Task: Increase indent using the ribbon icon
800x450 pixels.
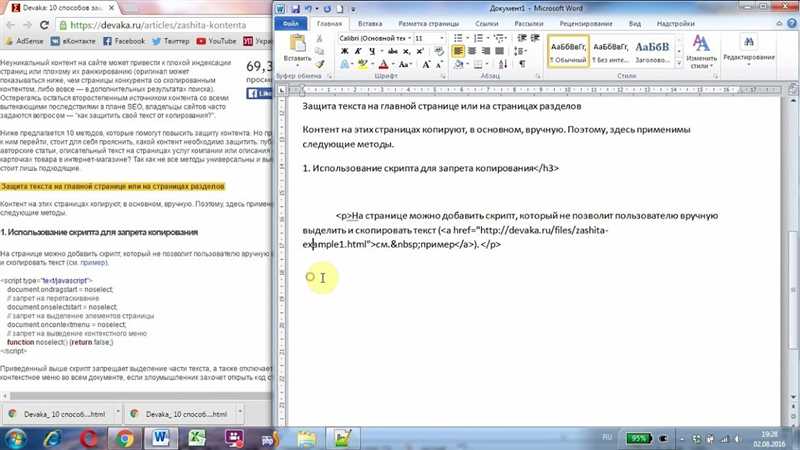Action: click(x=535, y=38)
